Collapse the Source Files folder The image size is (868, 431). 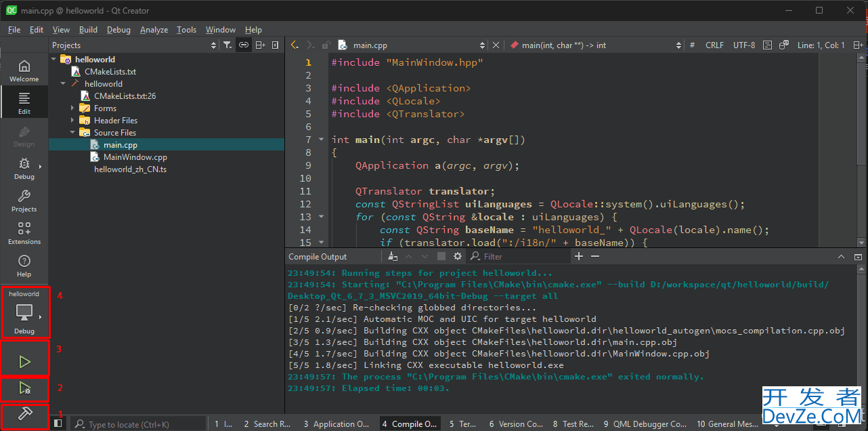(72, 133)
